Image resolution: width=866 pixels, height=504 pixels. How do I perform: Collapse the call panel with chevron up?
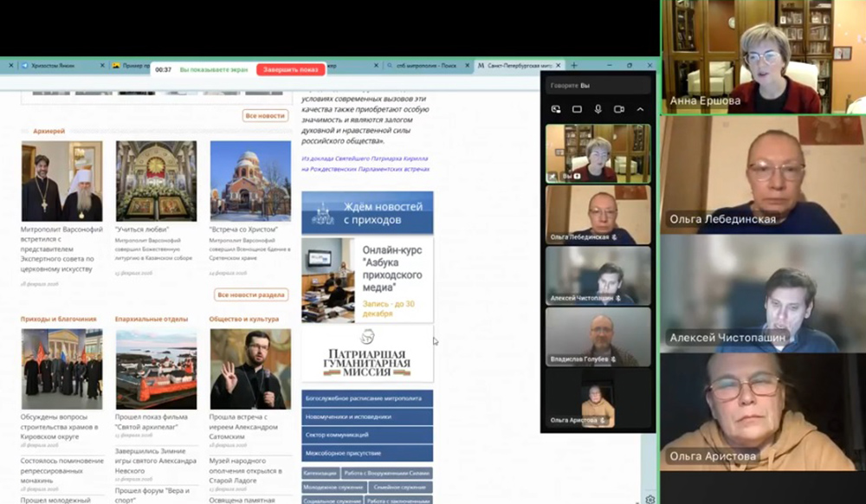pyautogui.click(x=640, y=109)
